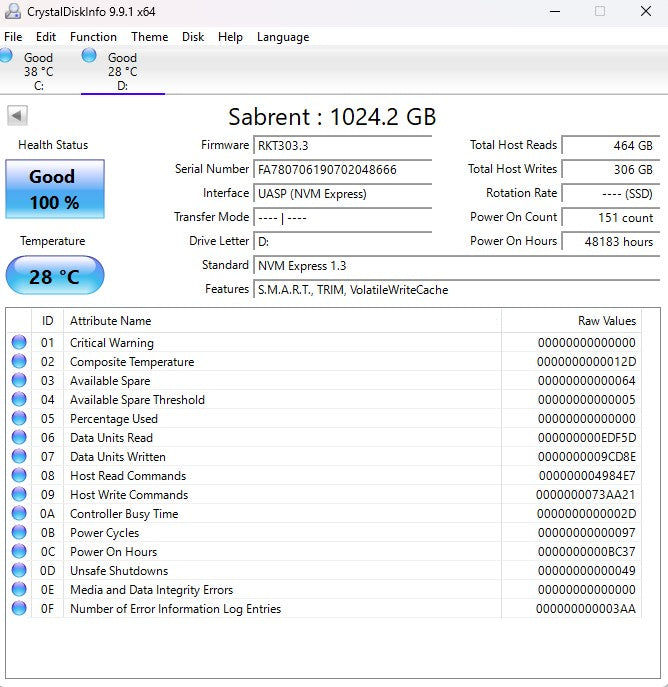The width and height of the screenshot is (668, 687).
Task: Click the Raw Values column header
Action: [x=571, y=321]
